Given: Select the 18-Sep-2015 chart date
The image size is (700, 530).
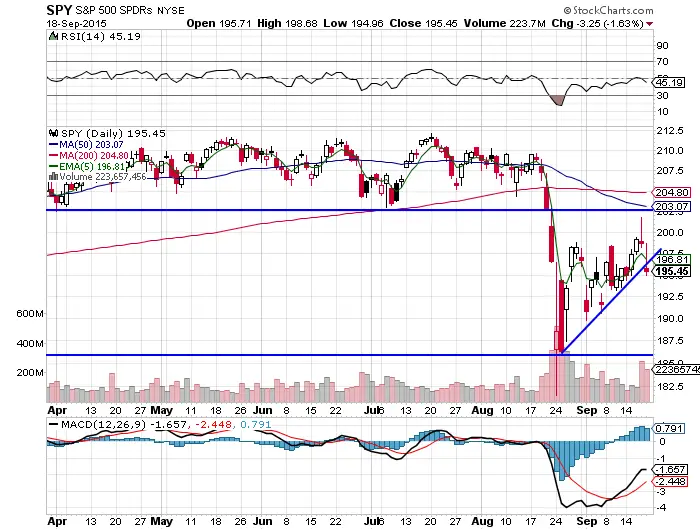Looking at the screenshot, I should click(76, 23).
